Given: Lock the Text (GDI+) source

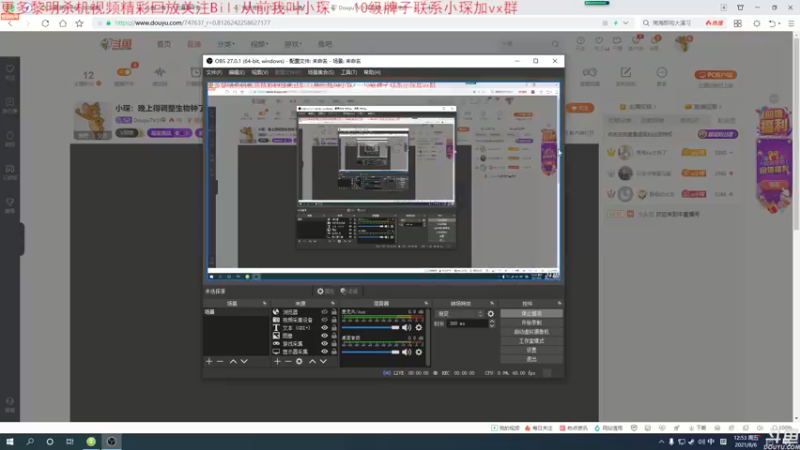Looking at the screenshot, I should click(x=334, y=328).
